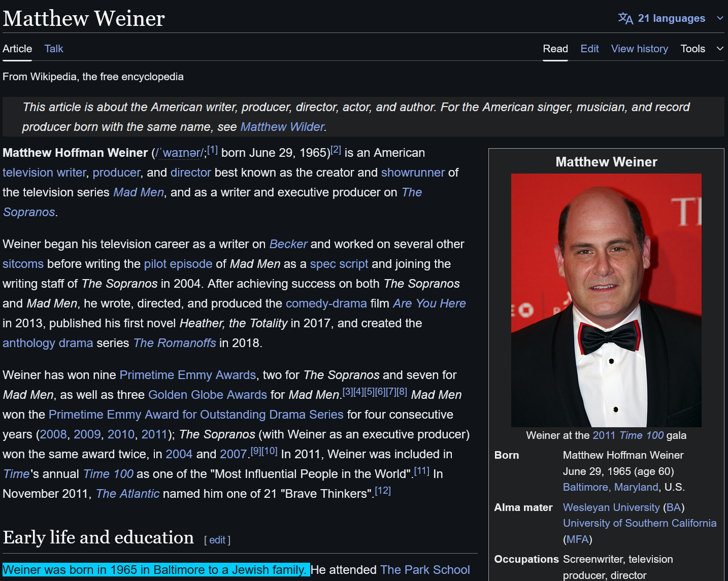728x581 pixels.
Task: Open the comedy-drama link
Action: 326,303
